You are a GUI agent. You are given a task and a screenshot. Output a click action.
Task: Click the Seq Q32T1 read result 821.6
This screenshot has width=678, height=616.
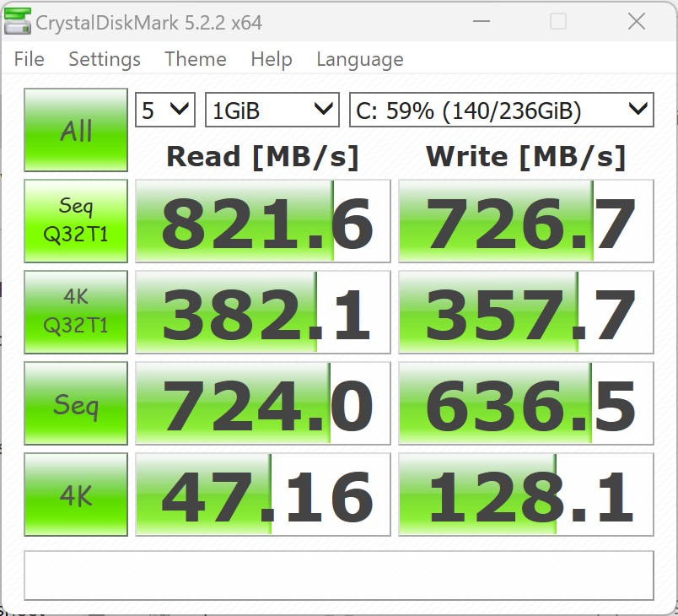pyautogui.click(x=263, y=221)
